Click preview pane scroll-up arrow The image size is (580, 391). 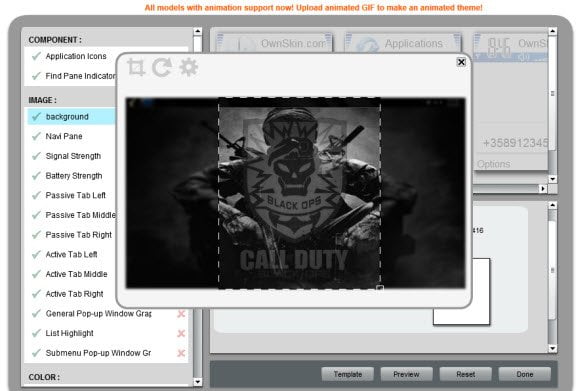click(x=552, y=31)
